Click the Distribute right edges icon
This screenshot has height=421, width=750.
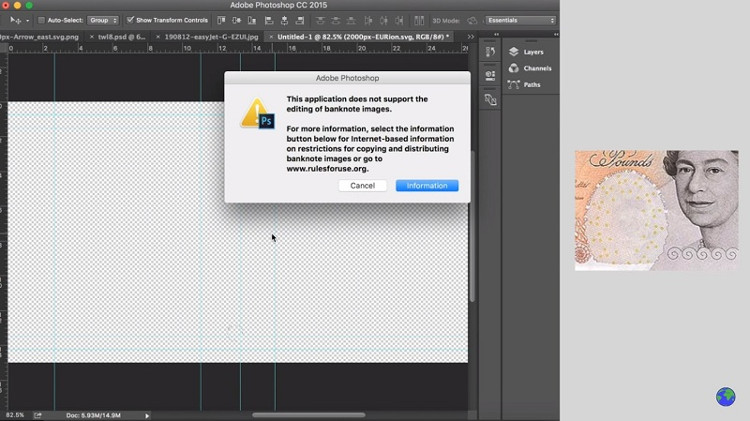399,20
